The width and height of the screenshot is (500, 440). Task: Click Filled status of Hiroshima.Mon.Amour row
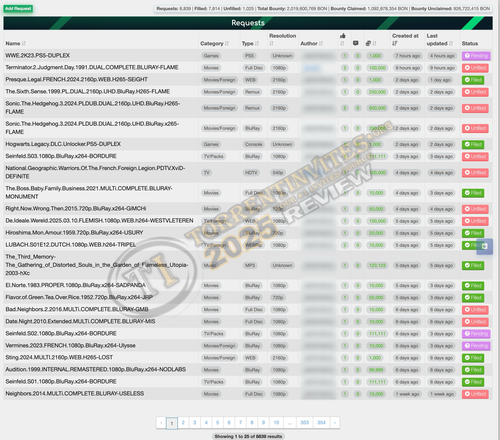coord(473,233)
